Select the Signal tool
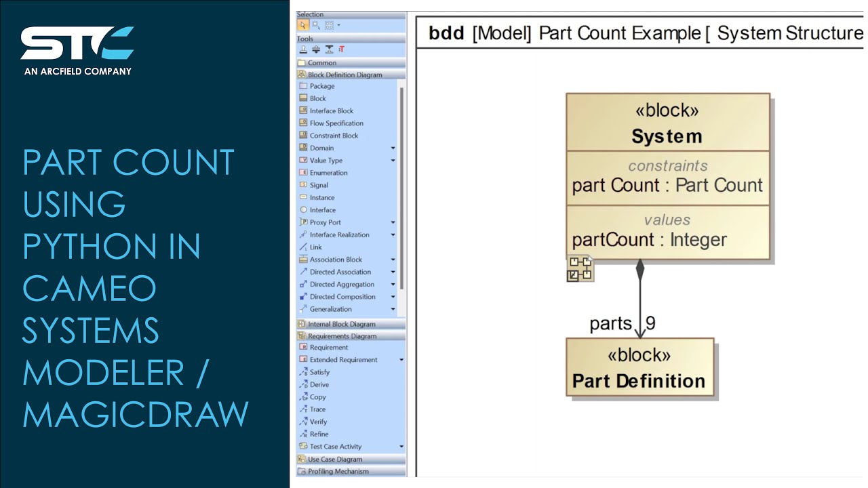This screenshot has width=868, height=488. (x=314, y=185)
